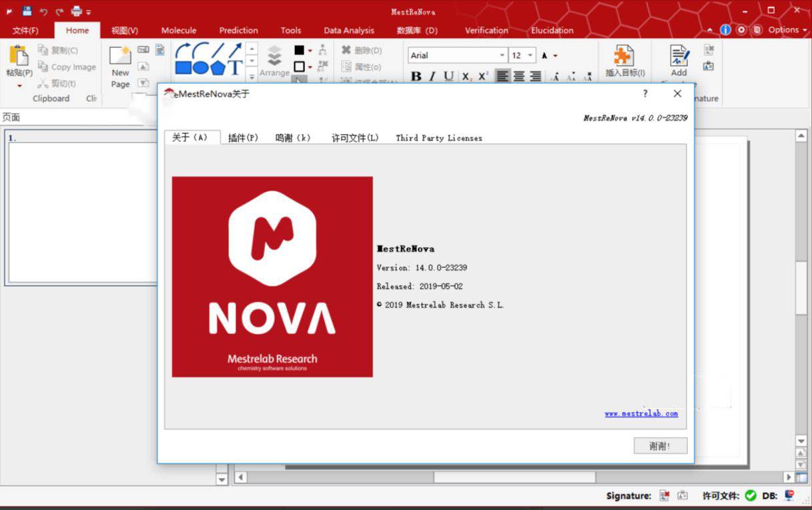Viewport: 812px width, 510px height.
Task: Click the Print icon in quick access toolbar
Action: pos(77,11)
